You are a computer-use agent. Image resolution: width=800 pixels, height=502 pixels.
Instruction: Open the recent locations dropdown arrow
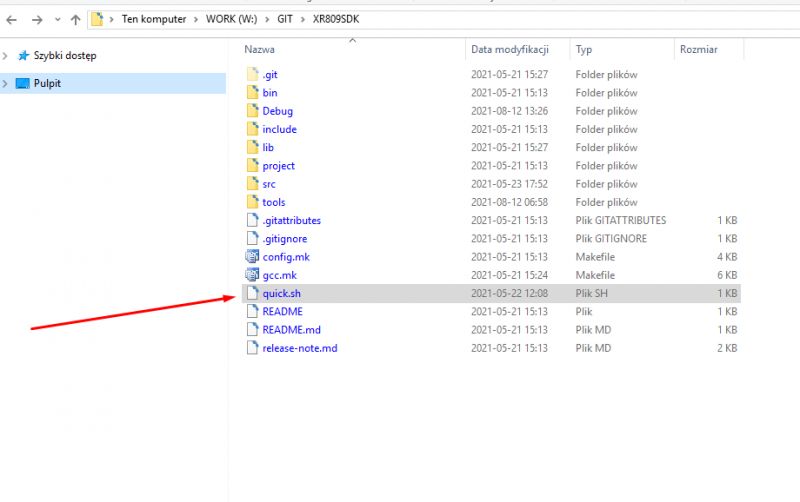pyautogui.click(x=58, y=20)
